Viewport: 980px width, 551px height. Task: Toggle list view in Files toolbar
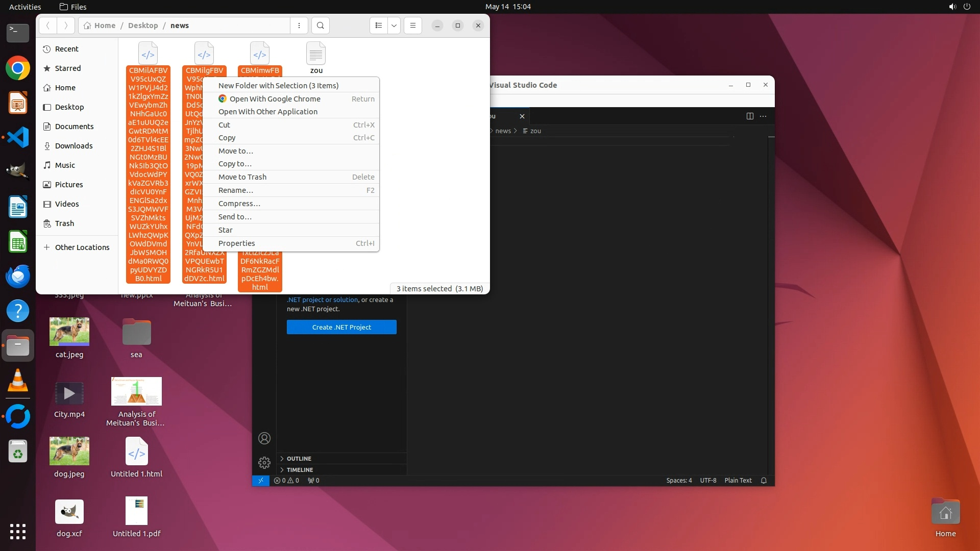click(379, 26)
